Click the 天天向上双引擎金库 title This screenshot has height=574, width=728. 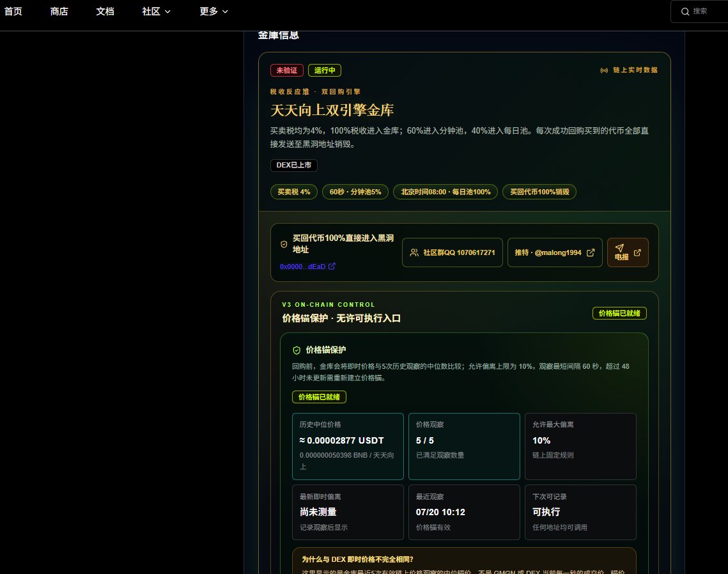coord(332,110)
